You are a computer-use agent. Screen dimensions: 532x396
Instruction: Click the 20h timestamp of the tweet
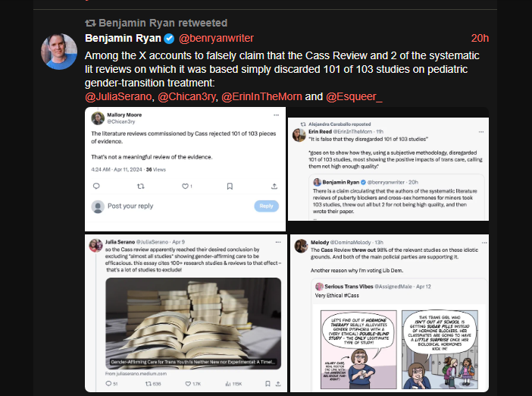click(x=480, y=39)
